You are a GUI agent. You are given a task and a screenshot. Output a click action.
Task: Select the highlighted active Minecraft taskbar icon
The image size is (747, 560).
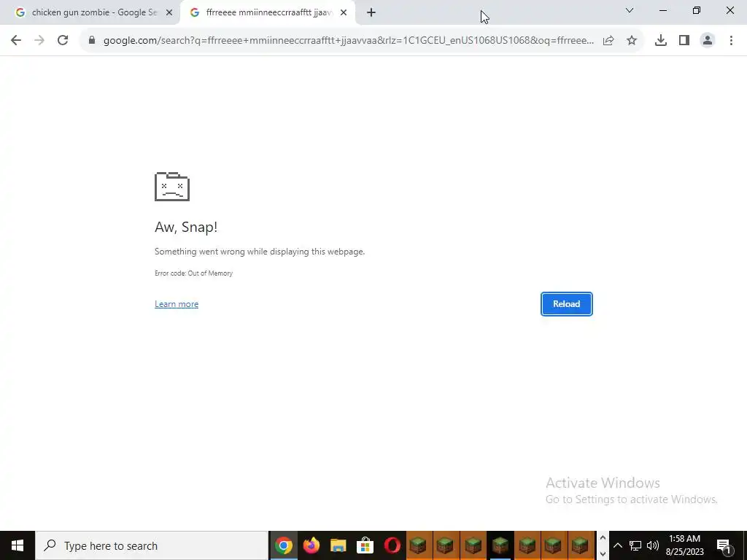(500, 545)
